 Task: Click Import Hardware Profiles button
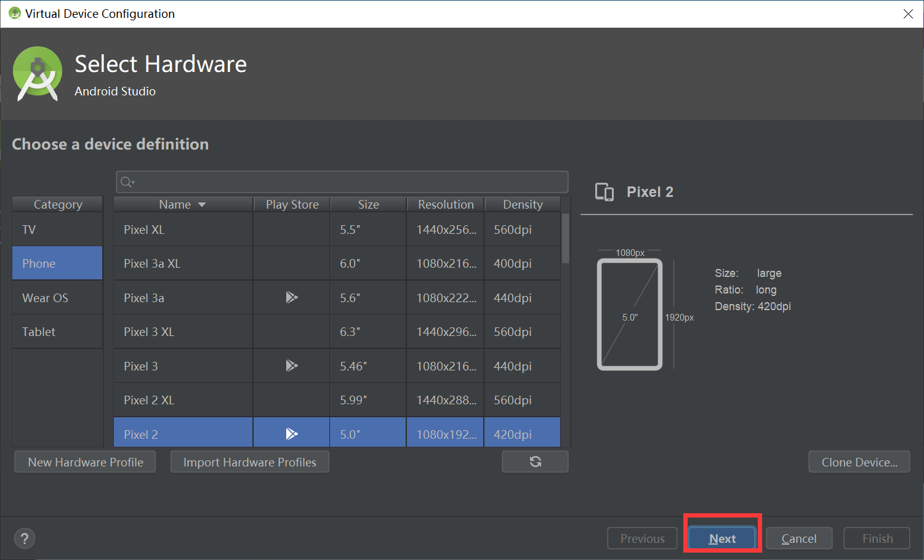(x=249, y=462)
